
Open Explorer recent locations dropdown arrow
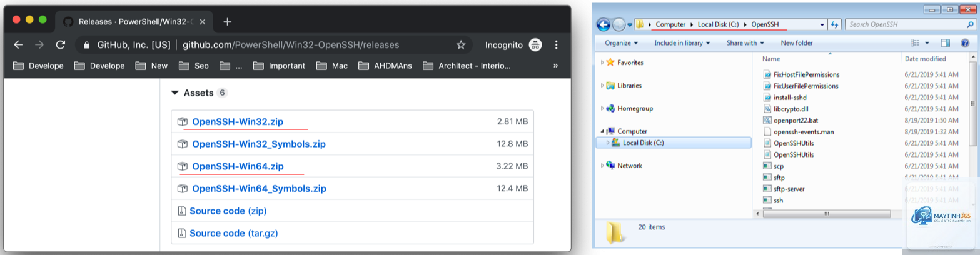pos(629,25)
